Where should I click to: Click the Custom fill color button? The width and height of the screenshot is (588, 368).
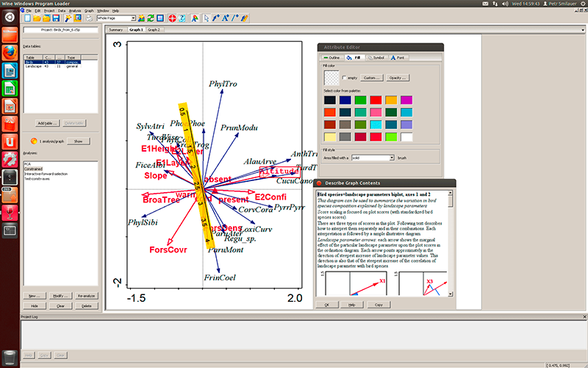click(371, 77)
